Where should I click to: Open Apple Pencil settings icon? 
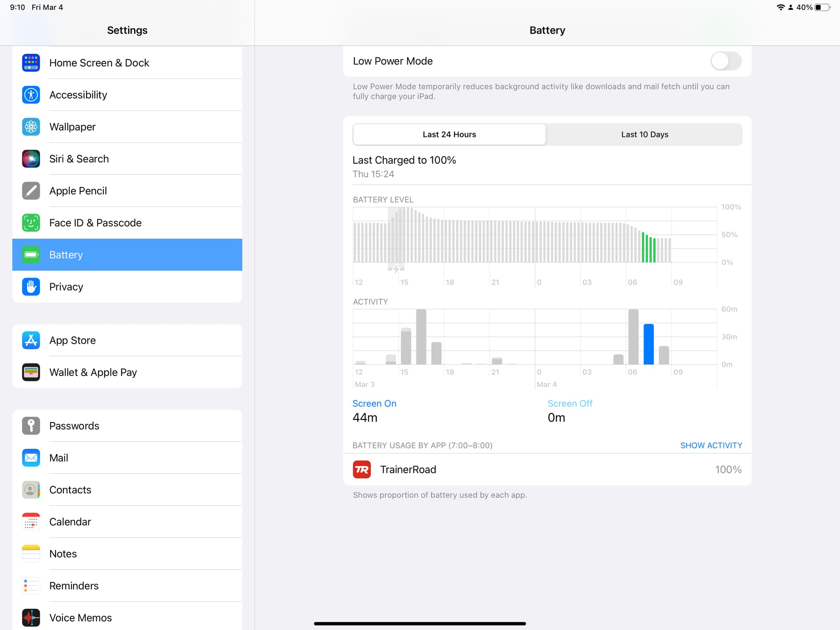(31, 191)
